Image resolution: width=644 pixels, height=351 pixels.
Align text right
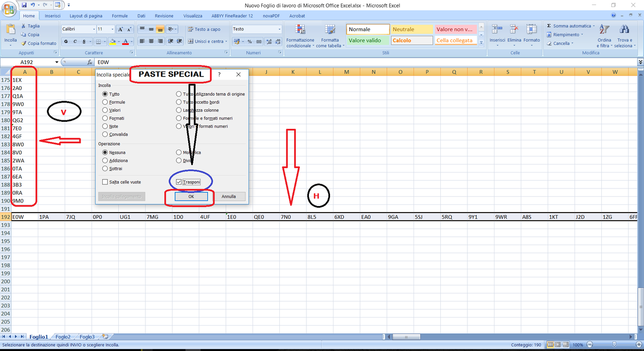click(x=159, y=41)
